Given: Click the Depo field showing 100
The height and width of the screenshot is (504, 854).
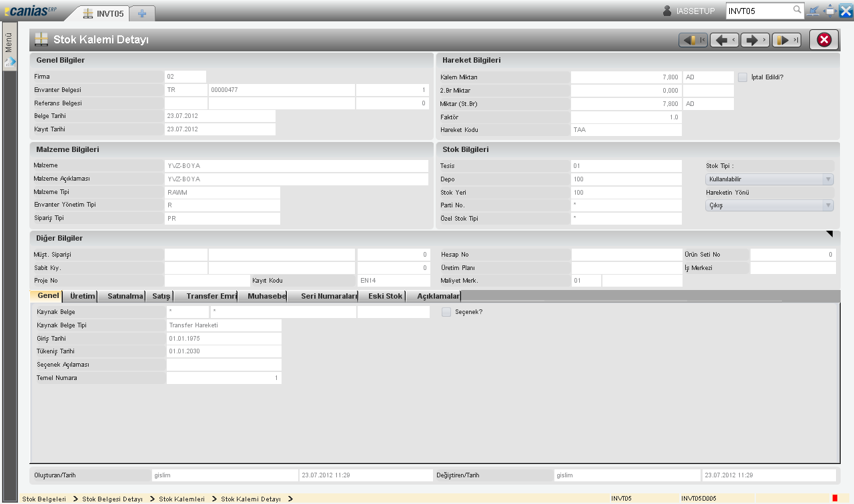Looking at the screenshot, I should (626, 179).
